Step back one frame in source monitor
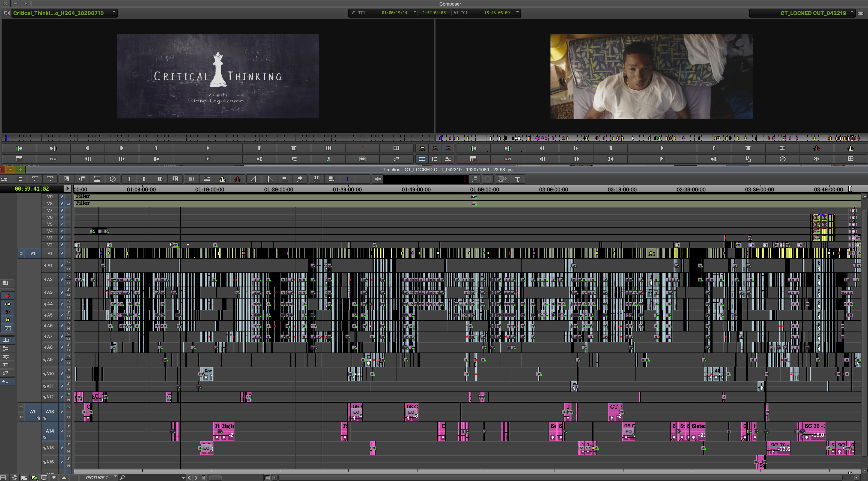This screenshot has height=481, width=868. (88, 148)
